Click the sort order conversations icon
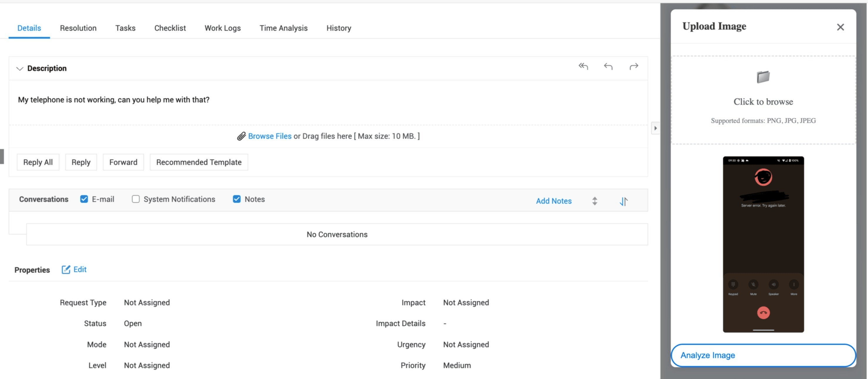Screen dimensions: 868x379 [x=624, y=201]
